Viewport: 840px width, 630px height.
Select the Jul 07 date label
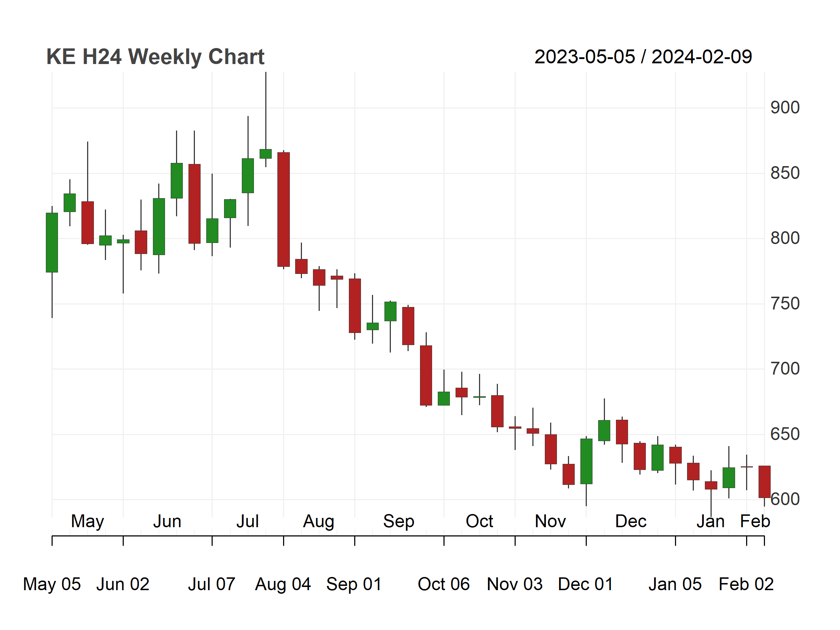tap(212, 584)
